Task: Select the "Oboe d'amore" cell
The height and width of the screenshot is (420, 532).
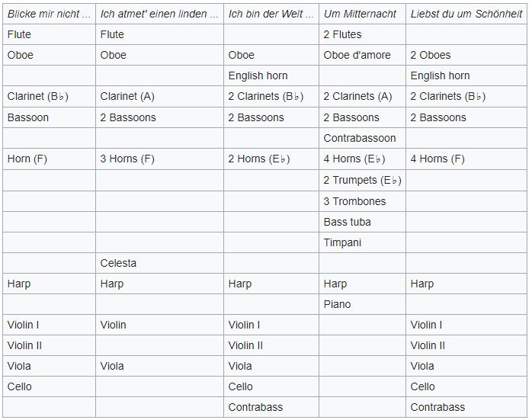Action: [357, 55]
